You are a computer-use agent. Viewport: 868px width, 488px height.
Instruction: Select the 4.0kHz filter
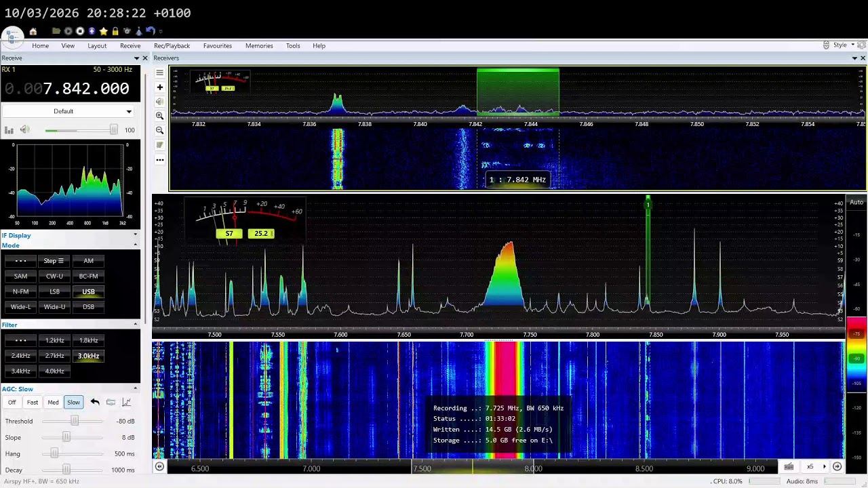coord(54,371)
